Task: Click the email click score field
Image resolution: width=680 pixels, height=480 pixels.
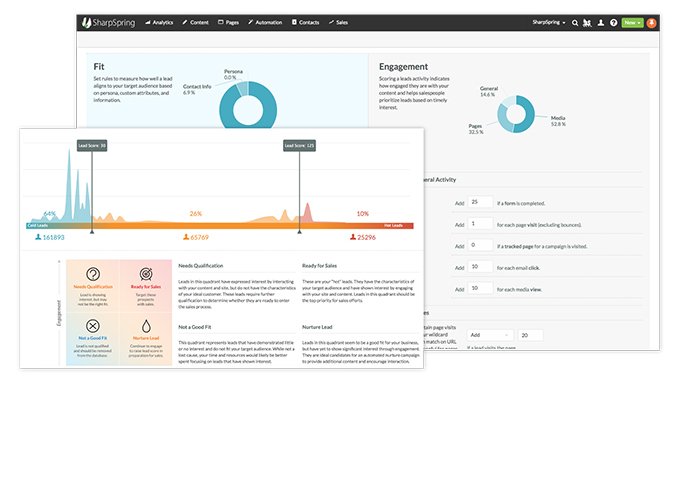Action: [x=479, y=267]
